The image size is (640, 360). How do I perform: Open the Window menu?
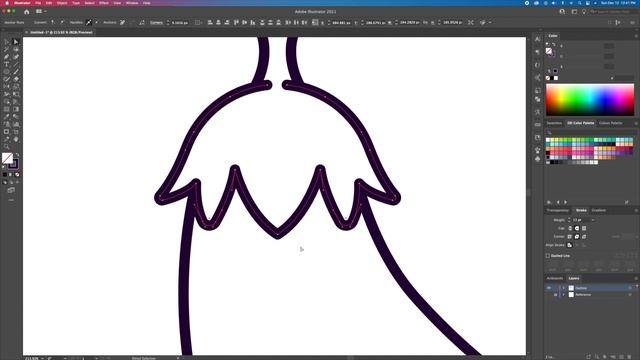pos(132,3)
